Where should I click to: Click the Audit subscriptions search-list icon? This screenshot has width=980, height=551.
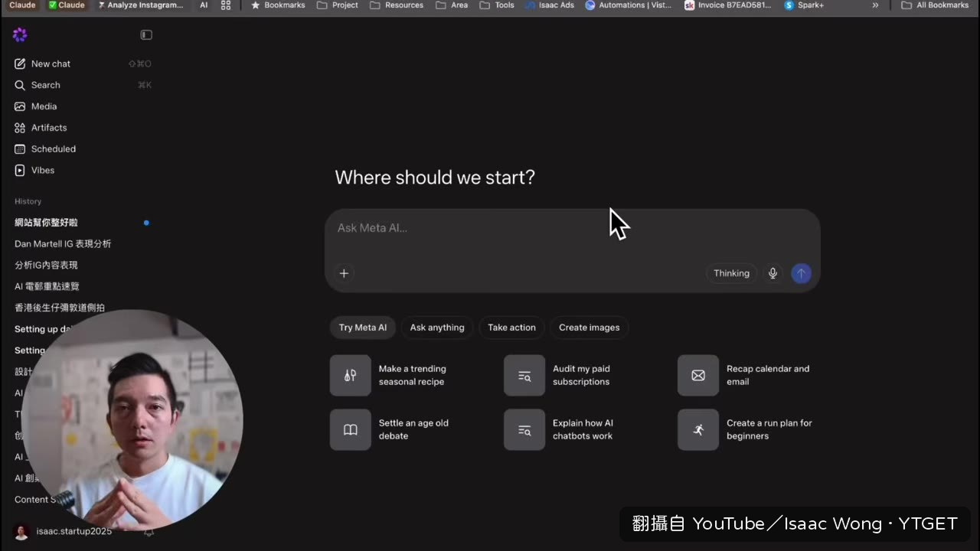click(x=524, y=375)
